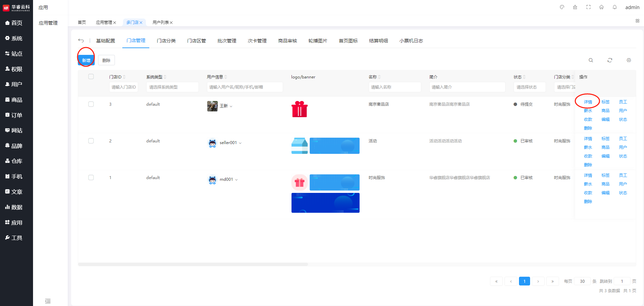This screenshot has width=644, height=306.
Task: Open the 系统类型 filter dropdown
Action: click(x=172, y=87)
